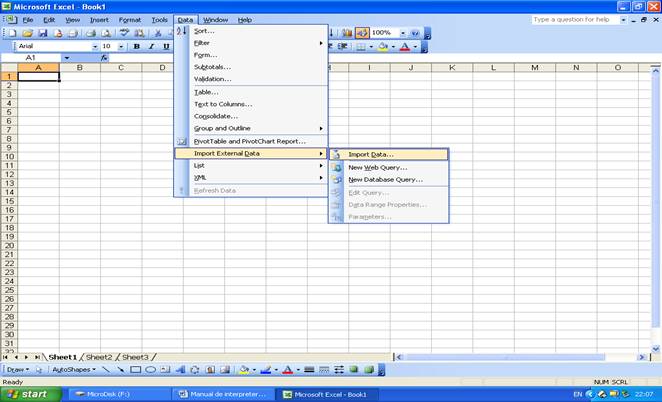
Task: Switch to the Sheet2 tab
Action: click(x=98, y=356)
